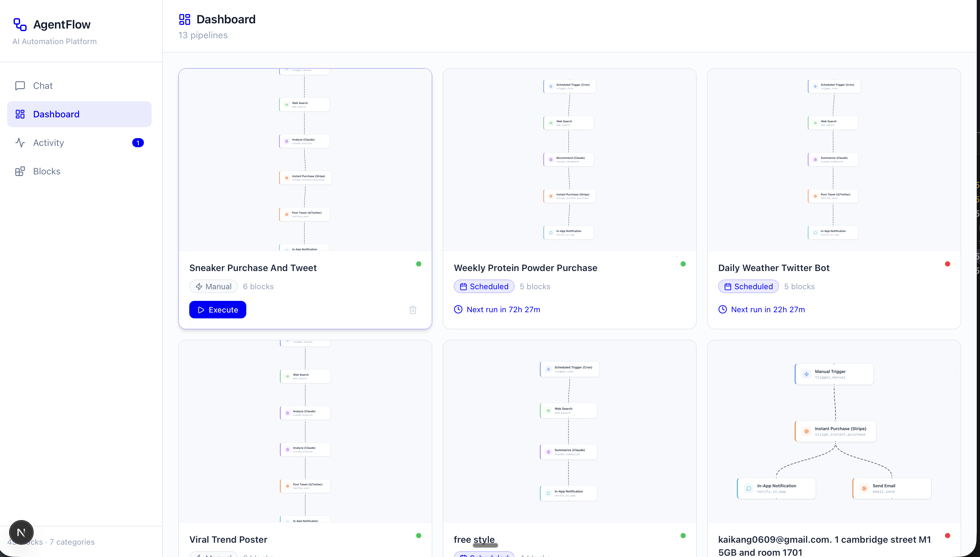Open the Daily Weather Twitter Bot flow preview
The width and height of the screenshot is (980, 557).
coord(834,160)
